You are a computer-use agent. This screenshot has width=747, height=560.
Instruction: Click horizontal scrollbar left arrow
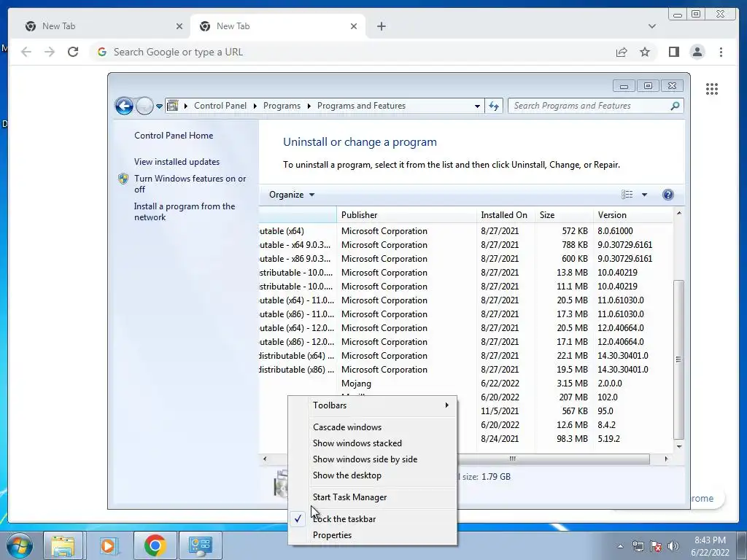pos(265,459)
